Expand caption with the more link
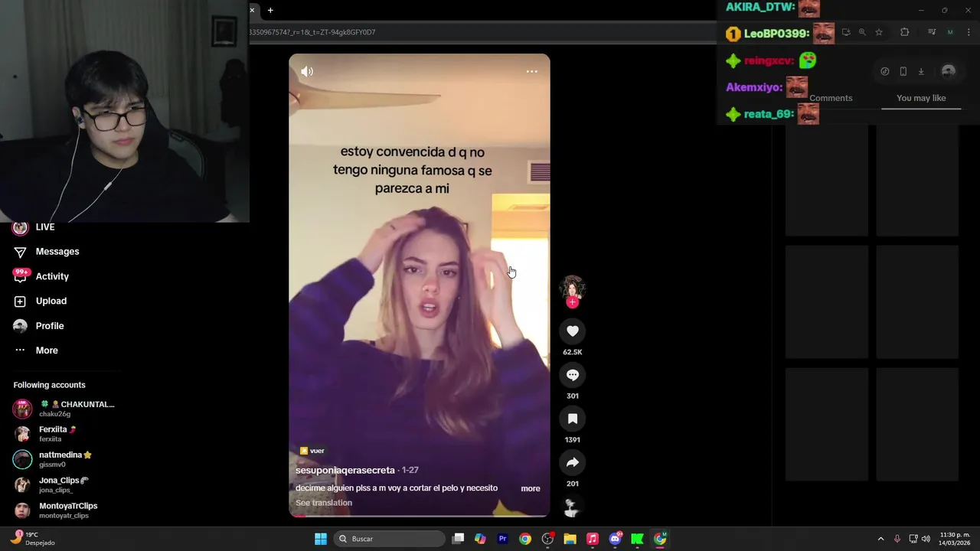Viewport: 980px width, 551px height. click(x=531, y=488)
